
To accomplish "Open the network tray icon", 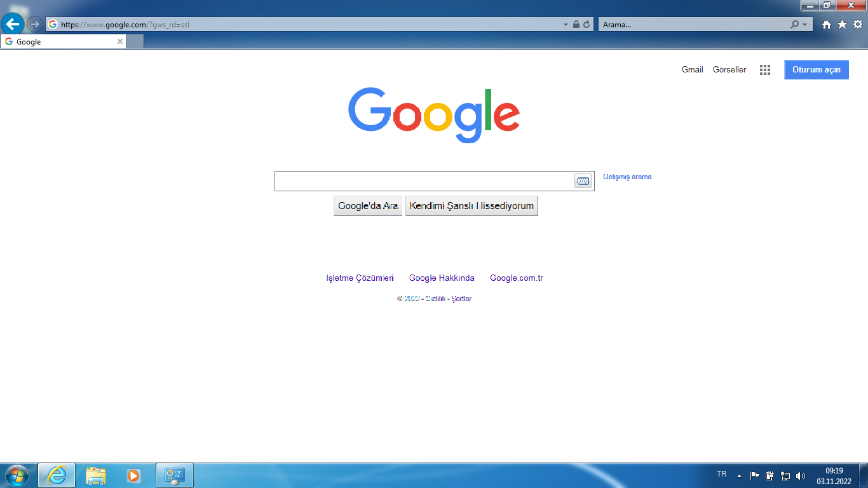I will tap(785, 475).
